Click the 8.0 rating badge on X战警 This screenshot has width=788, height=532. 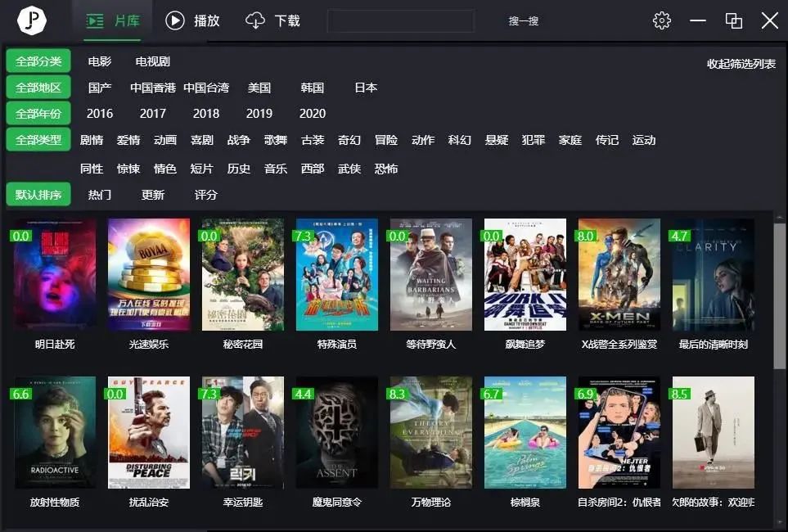(585, 236)
